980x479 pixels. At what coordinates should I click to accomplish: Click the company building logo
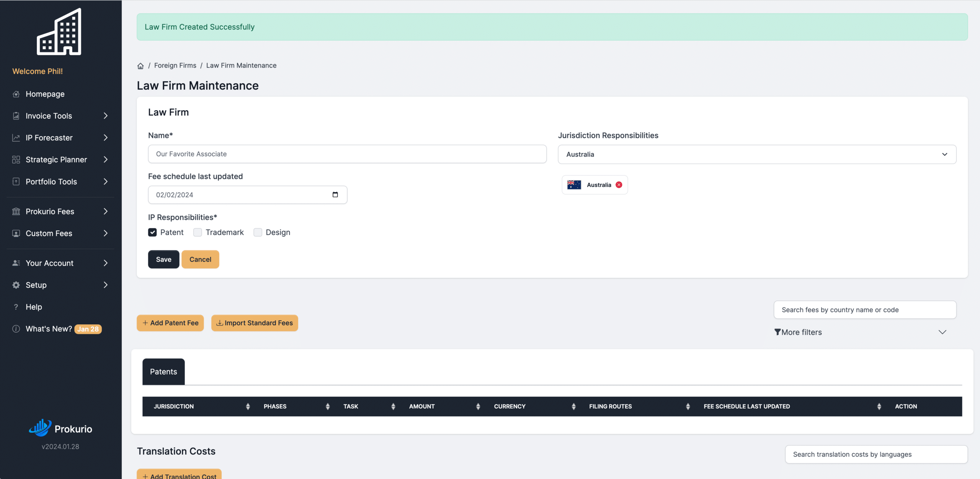(x=59, y=32)
